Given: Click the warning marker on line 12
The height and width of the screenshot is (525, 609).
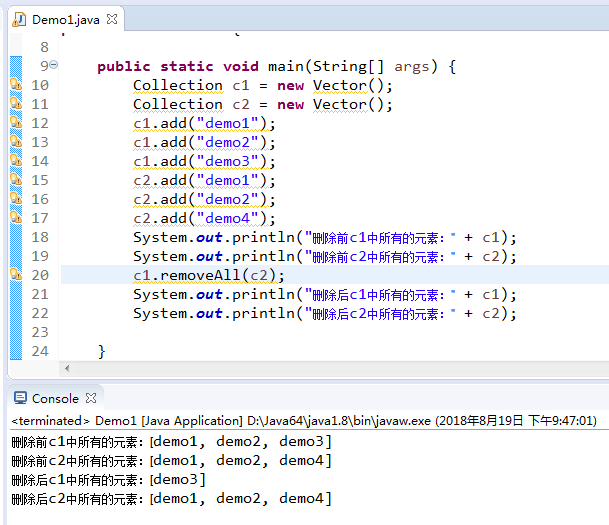Looking at the screenshot, I should (16, 122).
